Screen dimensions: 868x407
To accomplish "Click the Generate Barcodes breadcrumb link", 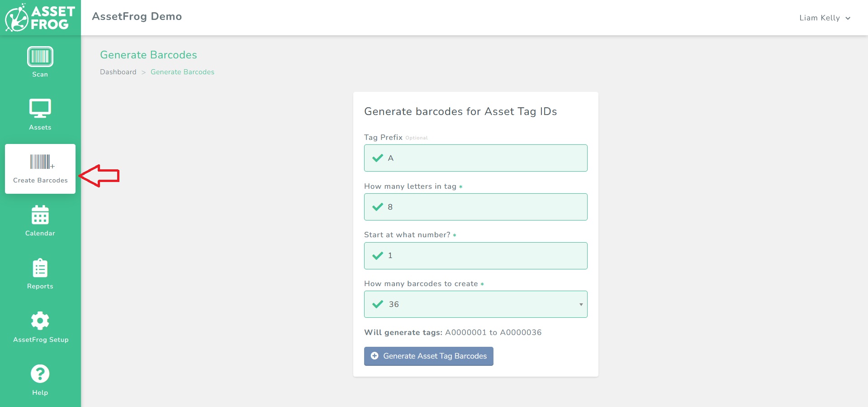I will 182,72.
